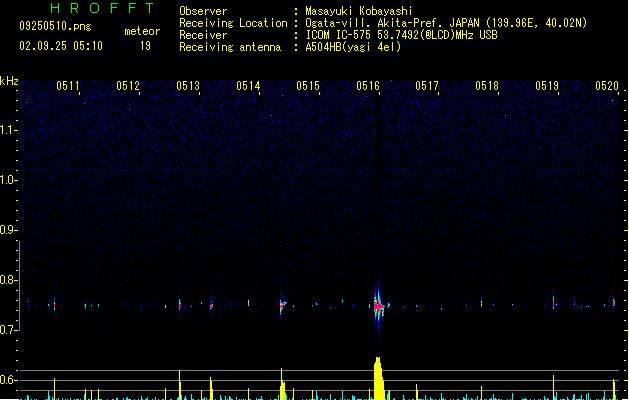This screenshot has height=400, width=629.
Task: Click the Receiver label
Action: (203, 35)
